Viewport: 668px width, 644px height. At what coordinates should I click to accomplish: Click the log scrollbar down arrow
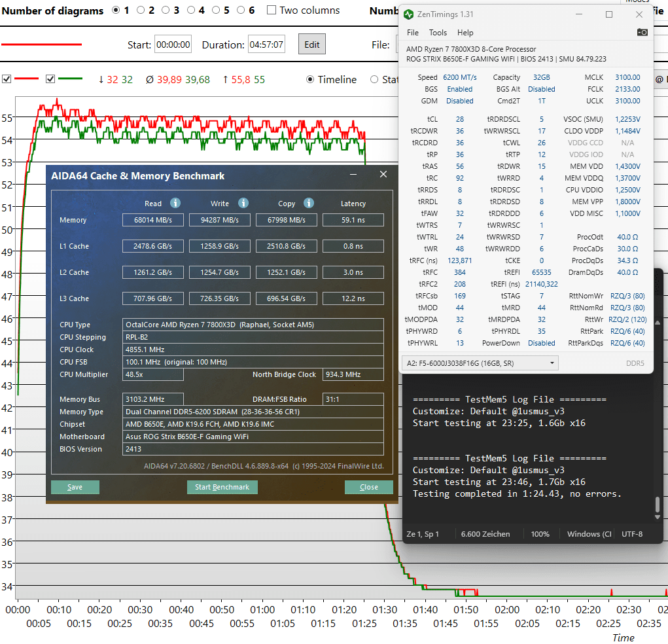[x=658, y=518]
